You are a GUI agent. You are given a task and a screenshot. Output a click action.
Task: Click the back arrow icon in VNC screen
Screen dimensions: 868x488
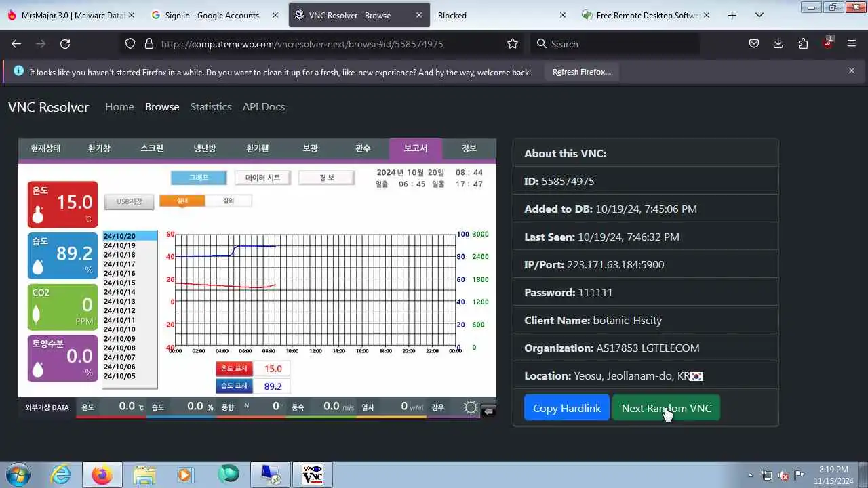(x=488, y=410)
